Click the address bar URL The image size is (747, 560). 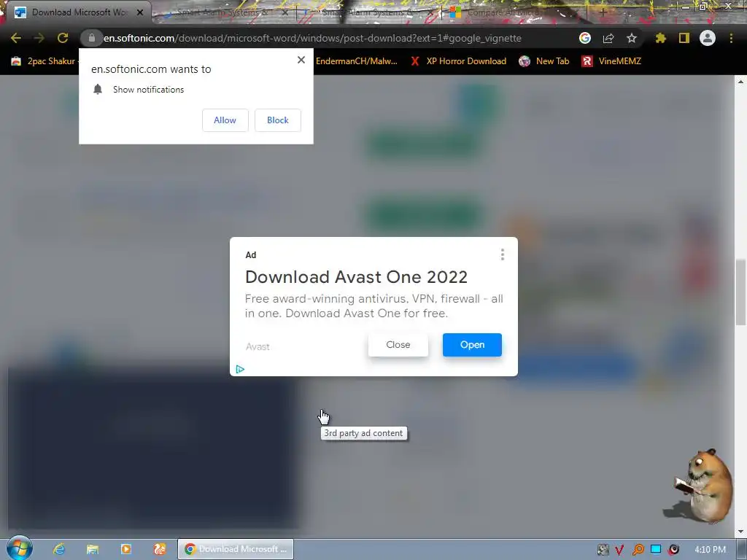coord(312,38)
